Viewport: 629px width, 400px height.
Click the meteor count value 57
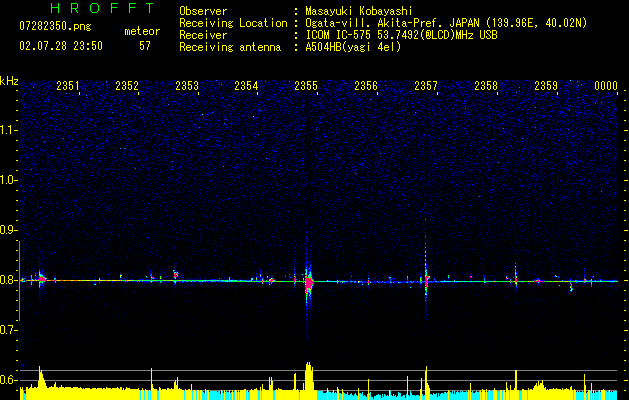145,46
